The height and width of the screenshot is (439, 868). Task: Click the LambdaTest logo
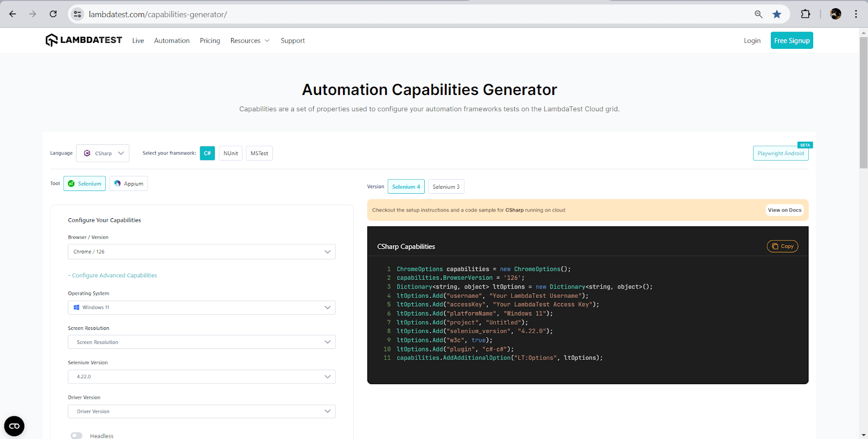pyautogui.click(x=84, y=40)
